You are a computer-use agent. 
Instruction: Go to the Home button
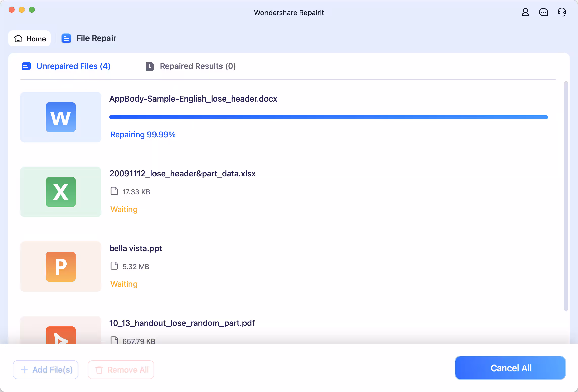(29, 38)
